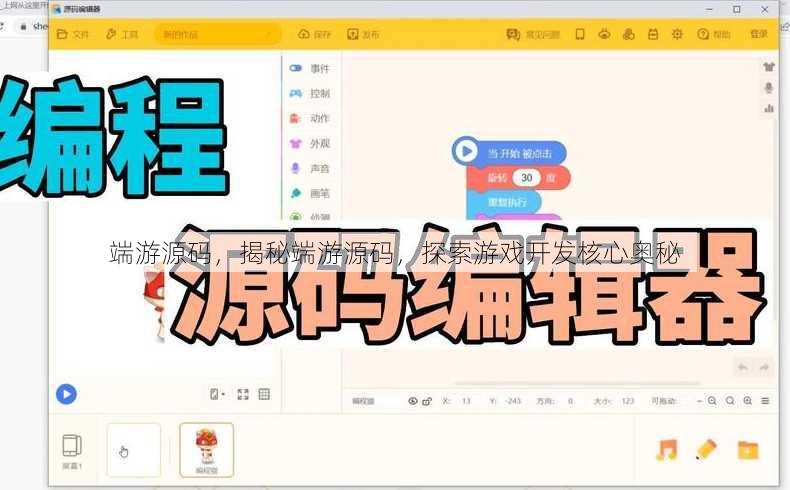This screenshot has width=790, height=490.
Task: Click the 方向 direction value 0
Action: tap(570, 401)
